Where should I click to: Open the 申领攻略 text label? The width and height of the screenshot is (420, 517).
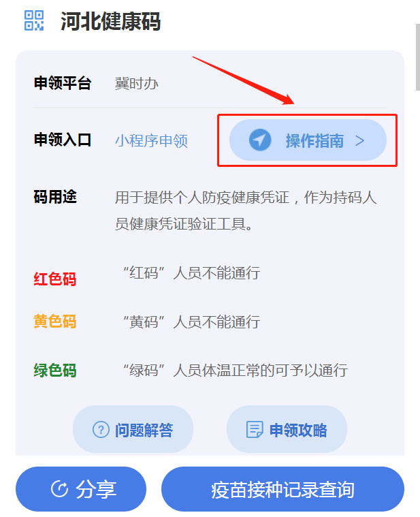click(x=298, y=430)
